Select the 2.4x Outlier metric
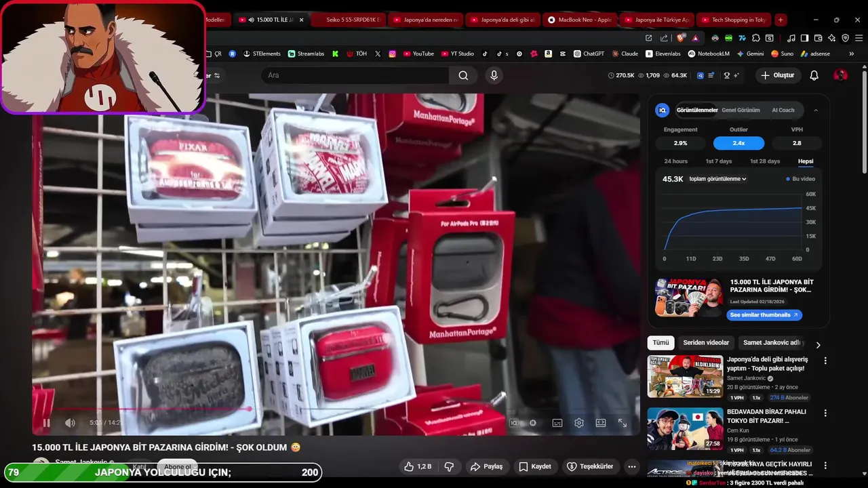 (x=738, y=143)
